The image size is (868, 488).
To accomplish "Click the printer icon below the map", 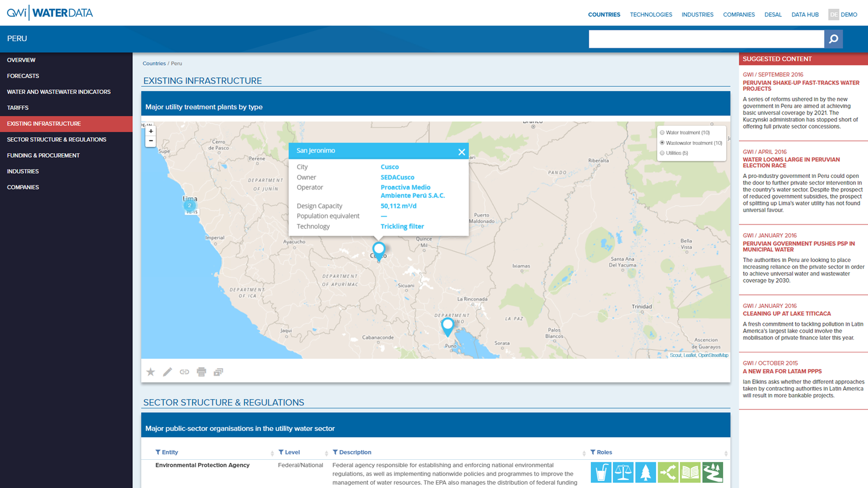I will pyautogui.click(x=201, y=372).
